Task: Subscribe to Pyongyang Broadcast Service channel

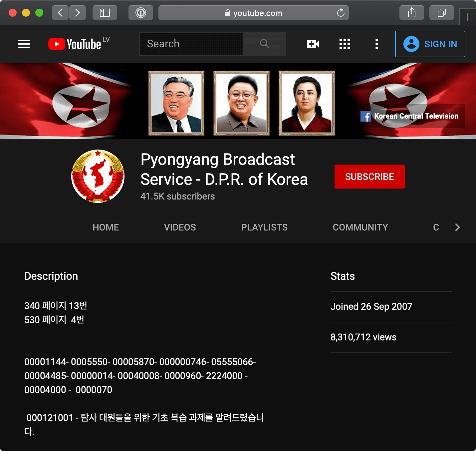Action: tap(369, 177)
